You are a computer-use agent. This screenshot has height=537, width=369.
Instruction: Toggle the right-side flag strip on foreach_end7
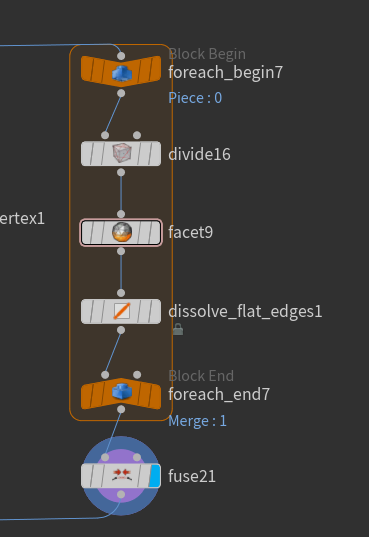(x=155, y=397)
